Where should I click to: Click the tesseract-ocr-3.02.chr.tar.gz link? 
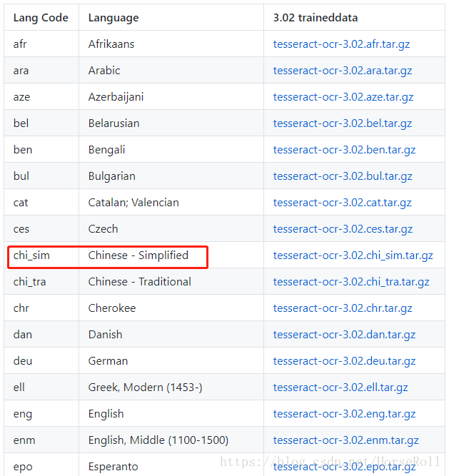coord(343,308)
